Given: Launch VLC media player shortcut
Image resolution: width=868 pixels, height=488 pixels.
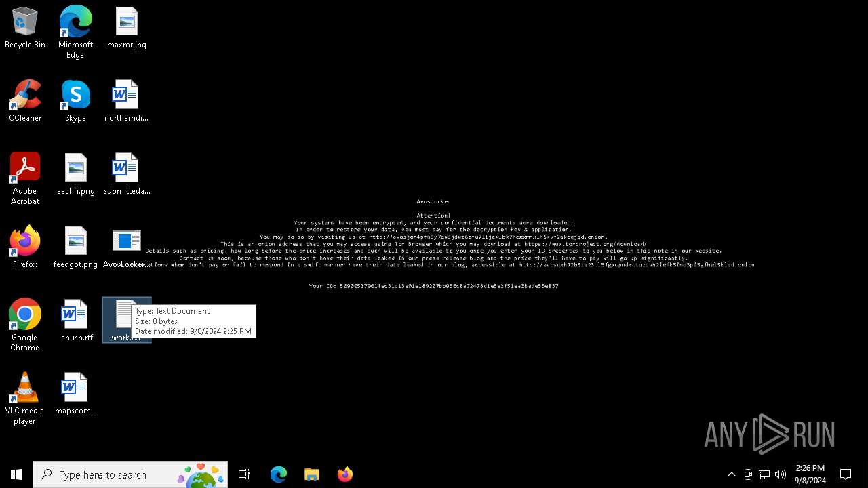Looking at the screenshot, I should tap(25, 399).
